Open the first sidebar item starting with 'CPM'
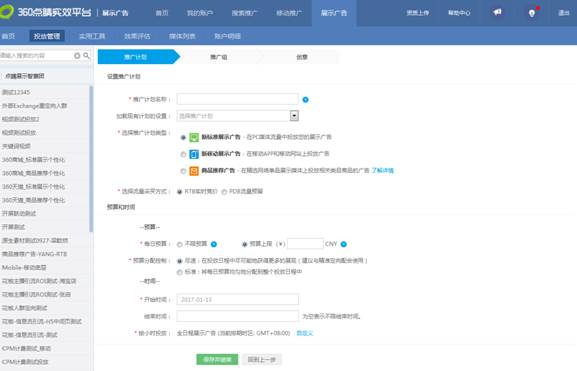Screen dimensions: 577x371 point(26,348)
